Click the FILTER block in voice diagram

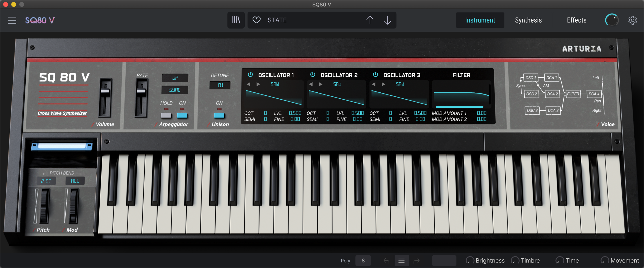tap(573, 94)
